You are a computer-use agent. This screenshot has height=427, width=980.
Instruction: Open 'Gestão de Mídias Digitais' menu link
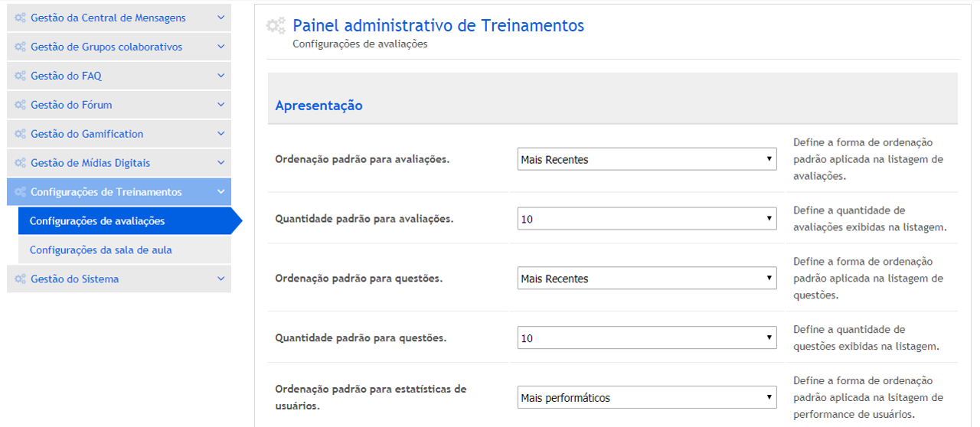click(x=90, y=163)
